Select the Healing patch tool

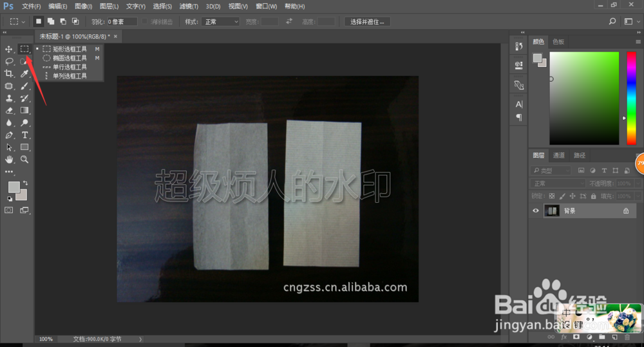point(8,86)
